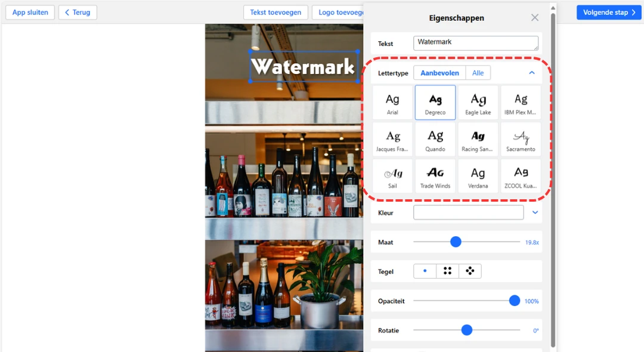The height and width of the screenshot is (352, 644).
Task: Click the Opaciteit slider handle
Action: click(x=515, y=301)
